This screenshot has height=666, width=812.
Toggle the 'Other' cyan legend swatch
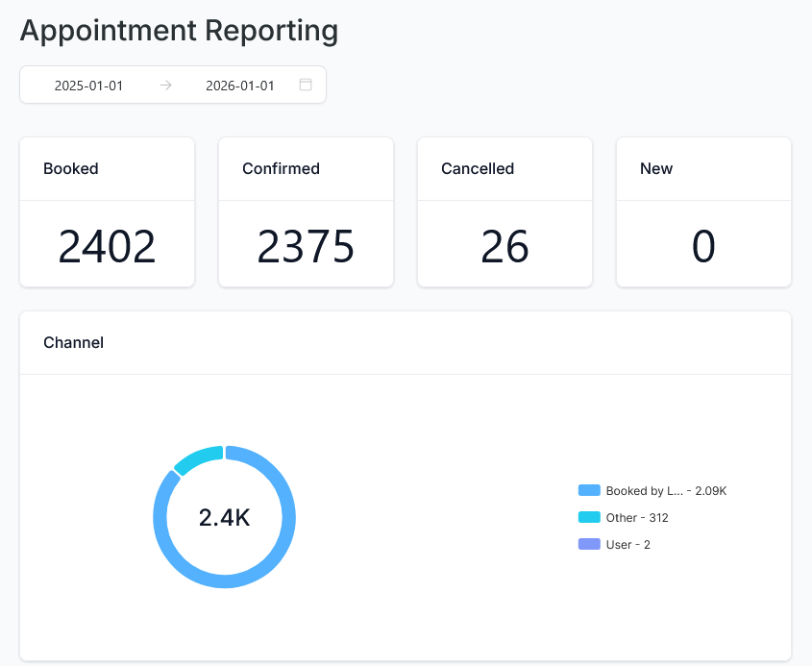pos(589,517)
